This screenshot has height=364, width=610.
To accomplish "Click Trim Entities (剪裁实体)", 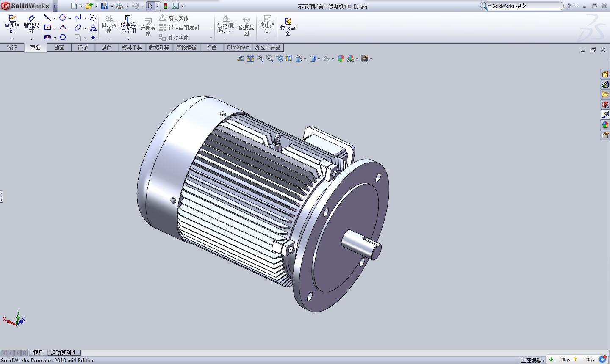I will 109,25.
